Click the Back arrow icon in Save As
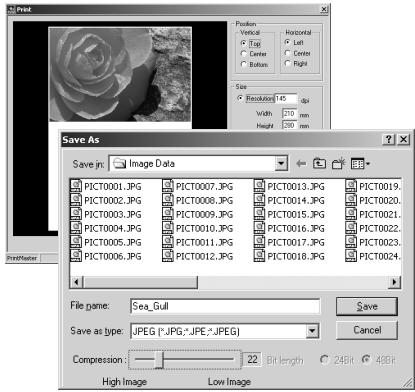Screen dimensions: 415x392 301,164
